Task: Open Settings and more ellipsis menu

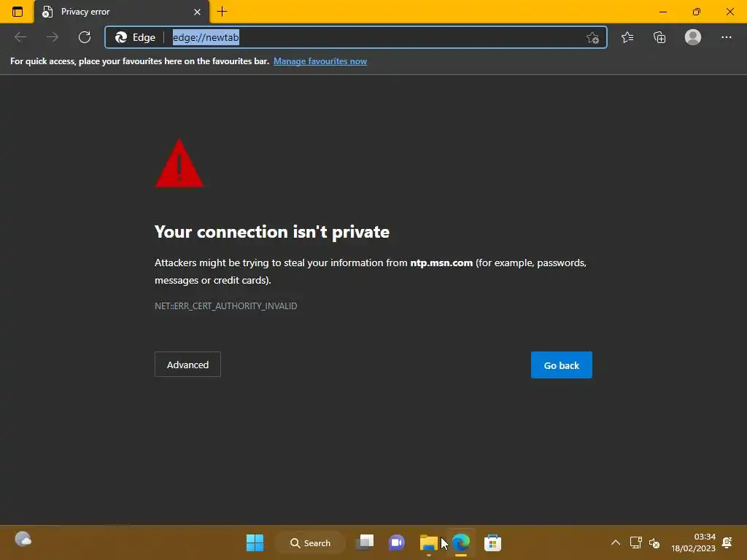Action: pos(726,37)
